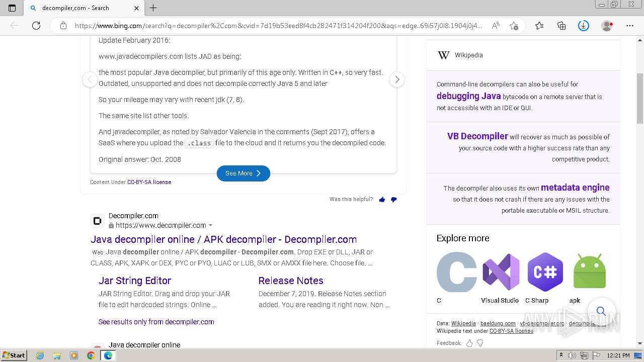
Task: Open Settings and more menu
Action: pos(630,26)
